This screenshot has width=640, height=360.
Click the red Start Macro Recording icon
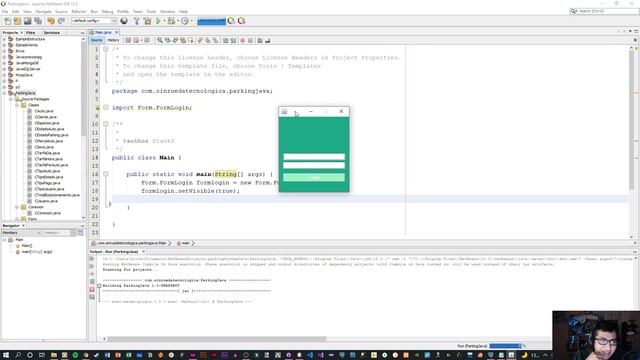pyautogui.click(x=242, y=40)
